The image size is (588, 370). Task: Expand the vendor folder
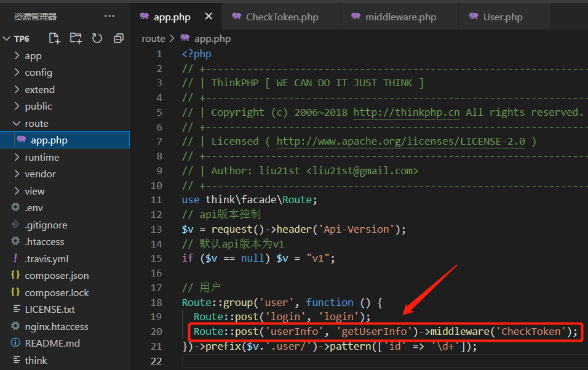point(40,174)
